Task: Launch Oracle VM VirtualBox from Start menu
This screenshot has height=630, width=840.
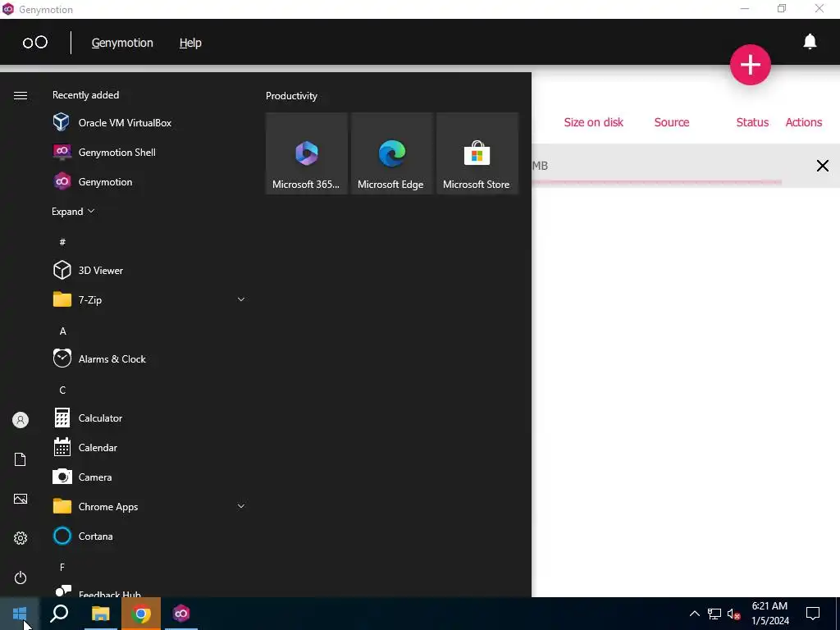Action: point(150,123)
